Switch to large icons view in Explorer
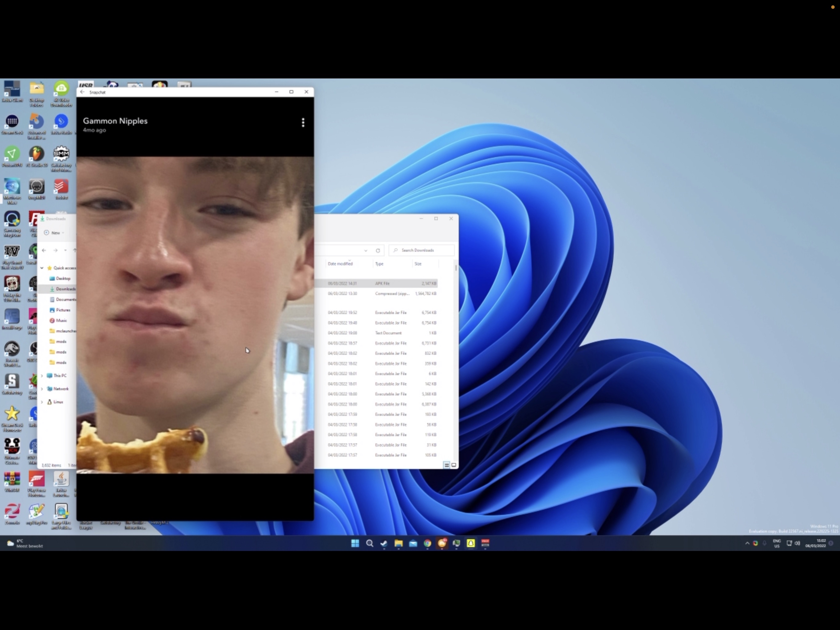This screenshot has width=840, height=630. [x=454, y=465]
